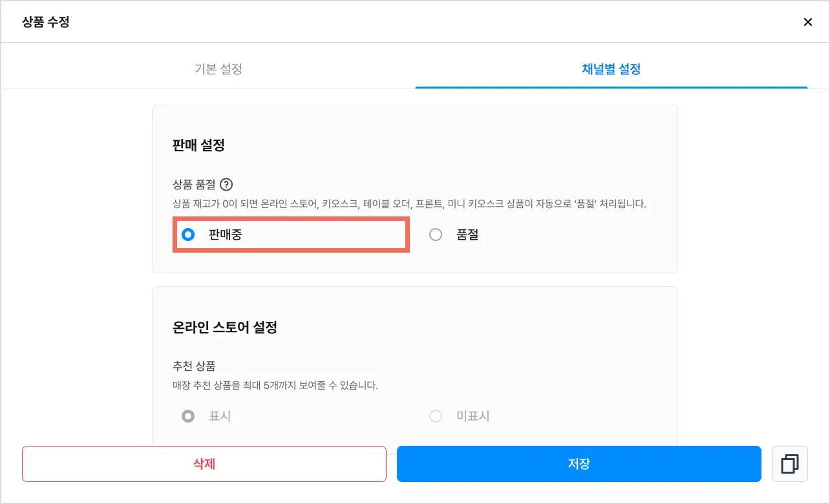830x504 pixels.
Task: Select the 품절 radio option
Action: click(x=436, y=235)
